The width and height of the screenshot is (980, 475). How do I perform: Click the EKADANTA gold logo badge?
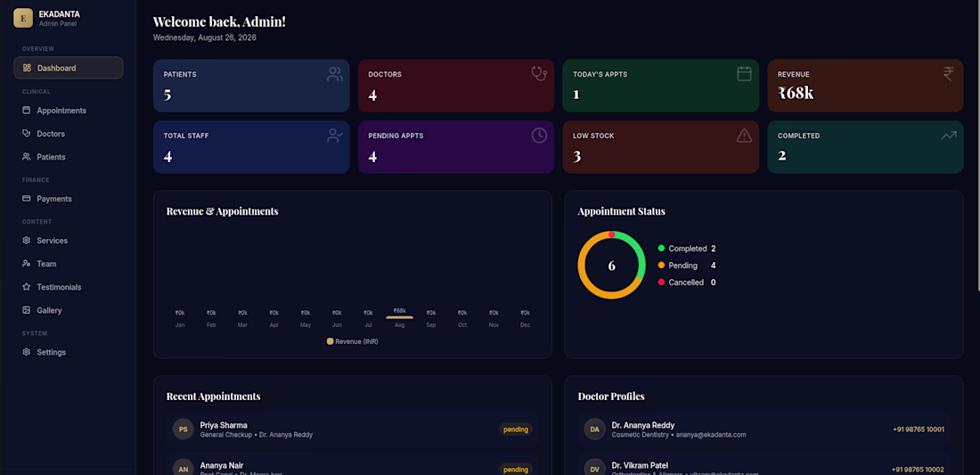23,18
